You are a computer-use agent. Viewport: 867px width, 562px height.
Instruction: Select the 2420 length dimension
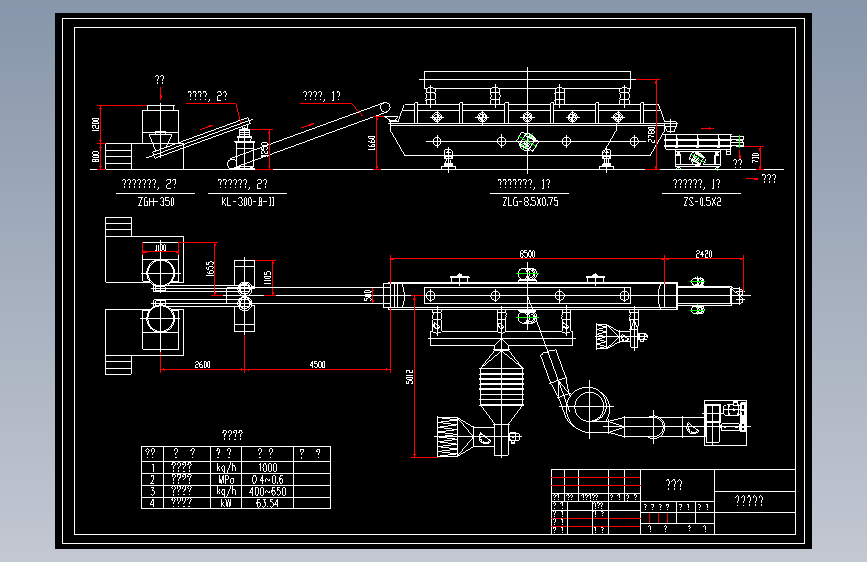pos(704,254)
